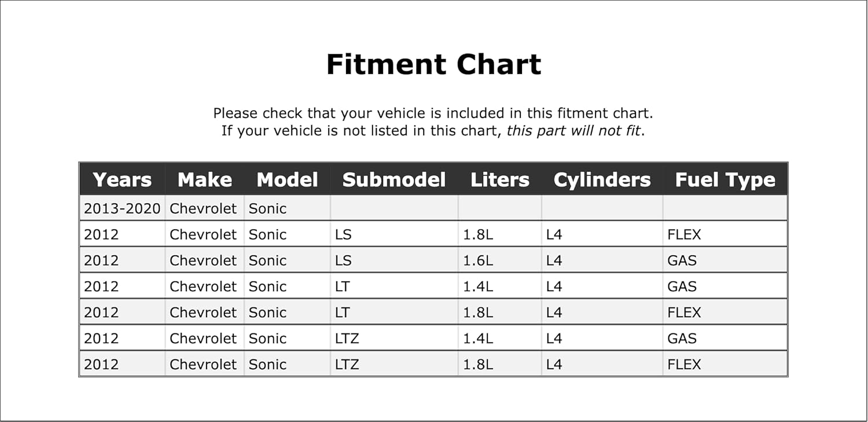The width and height of the screenshot is (868, 422).
Task: Select the 2013-2020 years cell
Action: point(122,208)
